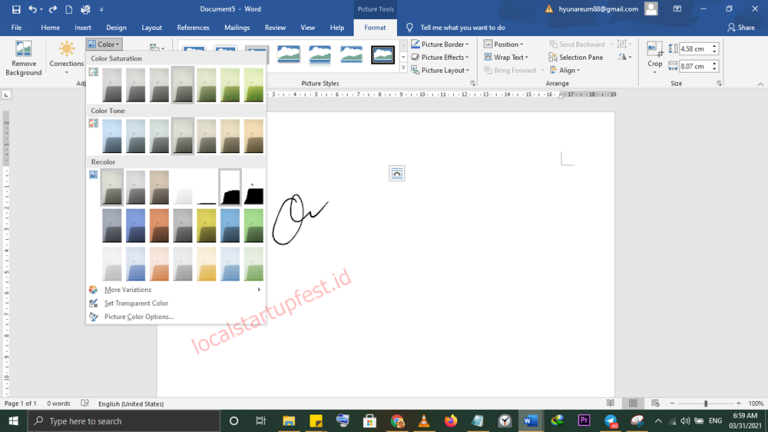Open the Wrap Text dropdown
The height and width of the screenshot is (432, 768).
pyautogui.click(x=506, y=57)
